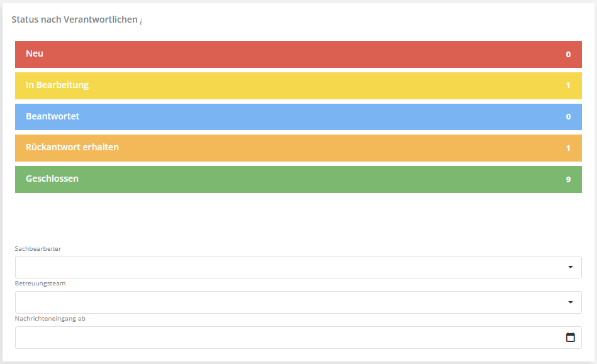The image size is (597, 364).
Task: Click the count 0 in Beantwortet row
Action: (x=568, y=117)
